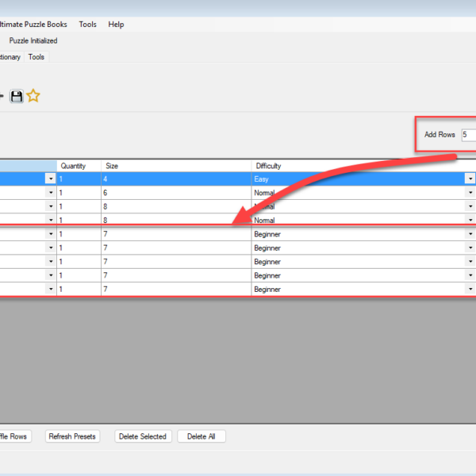Open the first row's puzzle type dropdown
Image resolution: width=476 pixels, height=476 pixels.
(51, 179)
